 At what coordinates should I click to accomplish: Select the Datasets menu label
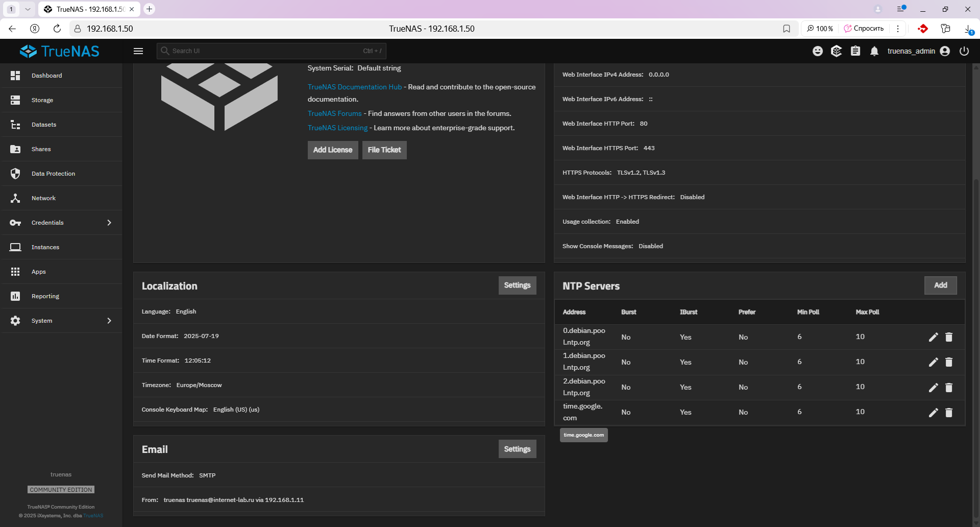click(x=44, y=125)
